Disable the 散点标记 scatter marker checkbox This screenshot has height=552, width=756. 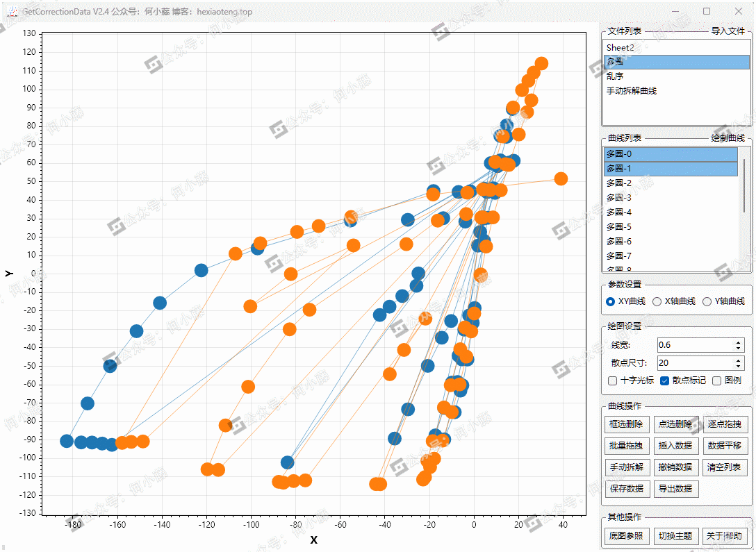[664, 380]
